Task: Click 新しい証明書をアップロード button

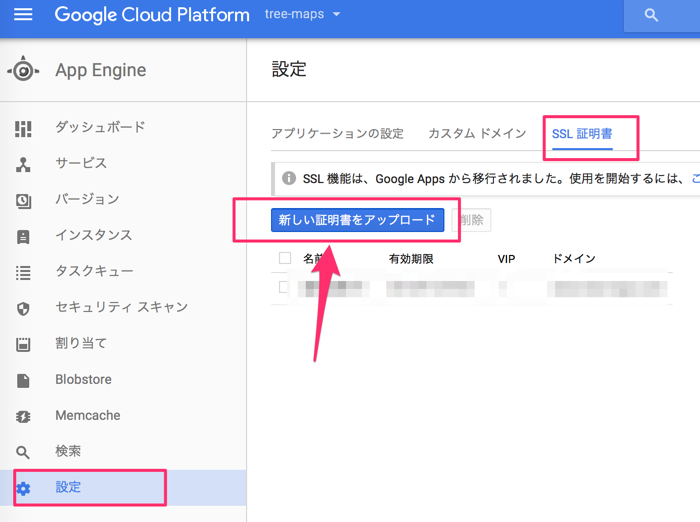Action: click(357, 220)
